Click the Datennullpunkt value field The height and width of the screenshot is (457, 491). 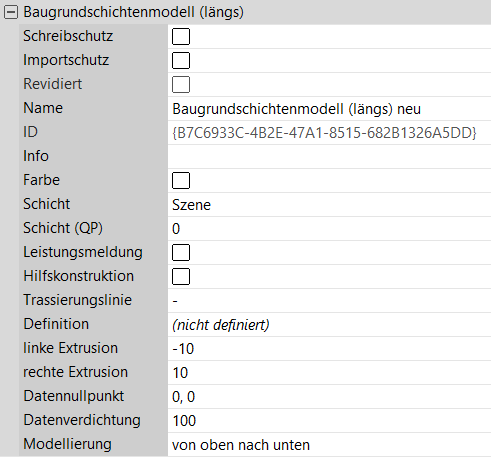329,397
